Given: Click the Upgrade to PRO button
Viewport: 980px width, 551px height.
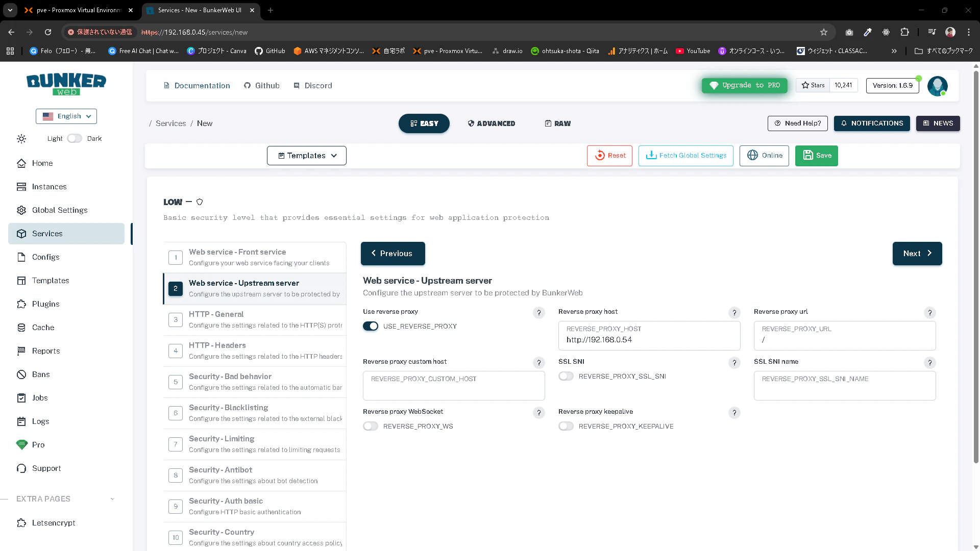Looking at the screenshot, I should [x=745, y=86].
